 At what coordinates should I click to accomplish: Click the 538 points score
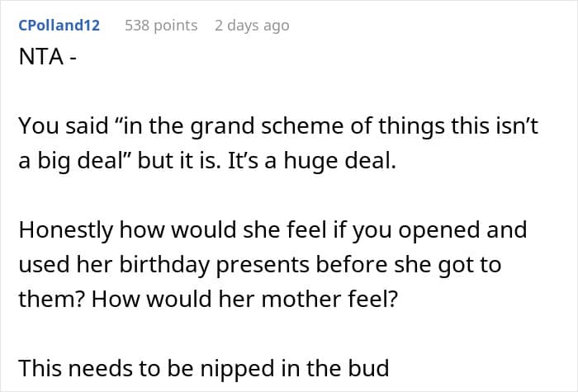pyautogui.click(x=161, y=26)
